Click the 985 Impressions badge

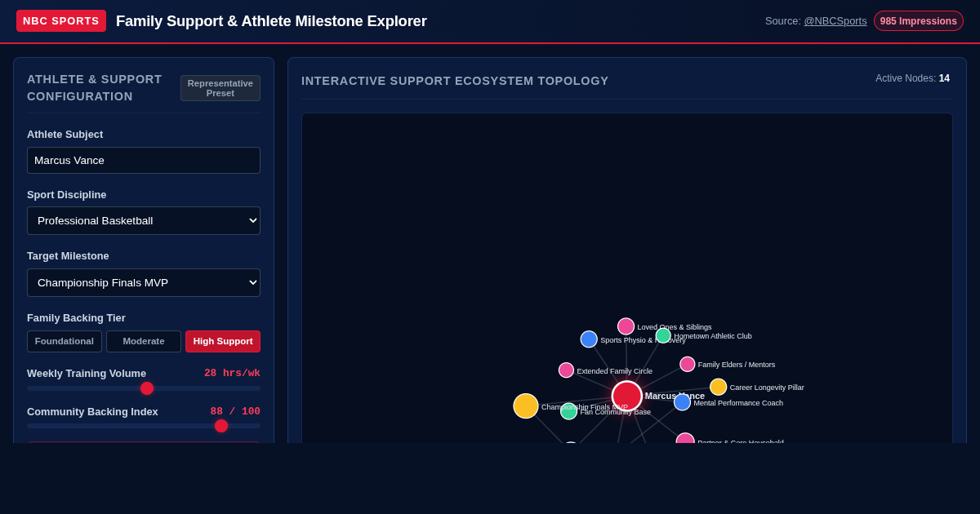(919, 21)
